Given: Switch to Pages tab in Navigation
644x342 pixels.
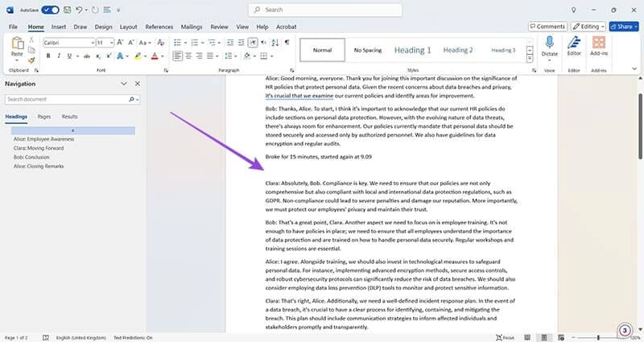Looking at the screenshot, I should point(44,117).
